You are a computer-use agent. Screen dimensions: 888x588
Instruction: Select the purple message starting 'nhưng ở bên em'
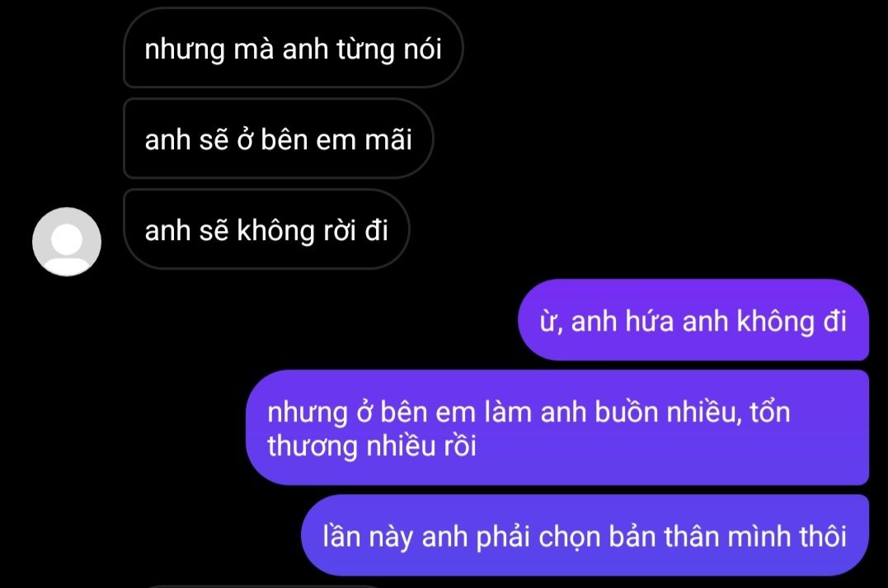click(557, 428)
